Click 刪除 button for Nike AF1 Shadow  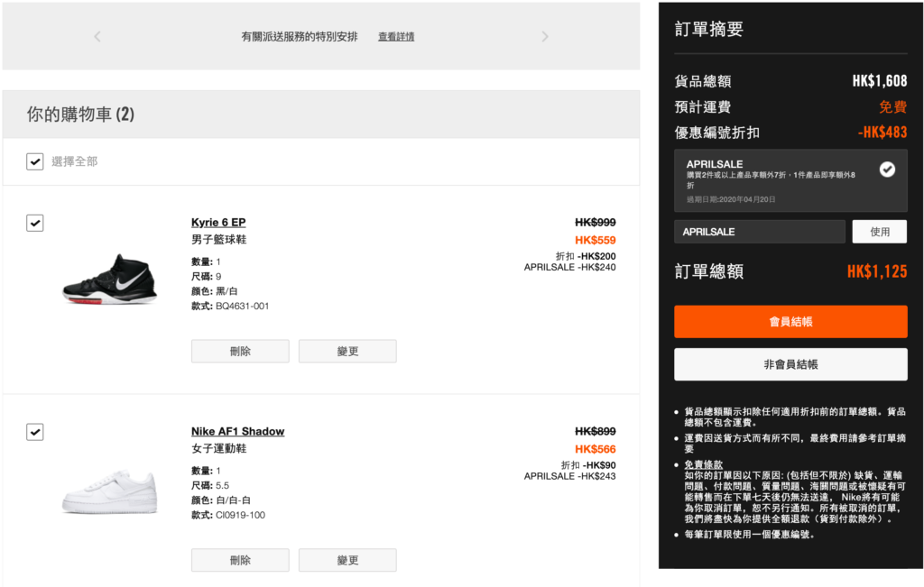tap(240, 561)
